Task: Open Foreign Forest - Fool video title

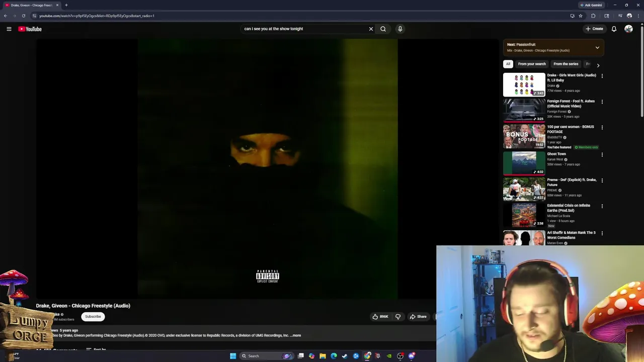Action: pos(571,104)
